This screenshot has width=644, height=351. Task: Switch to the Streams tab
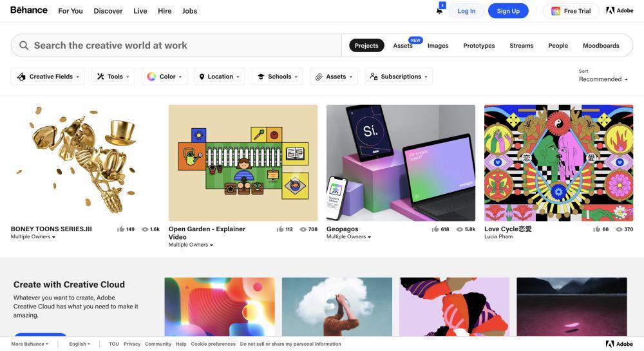point(521,46)
